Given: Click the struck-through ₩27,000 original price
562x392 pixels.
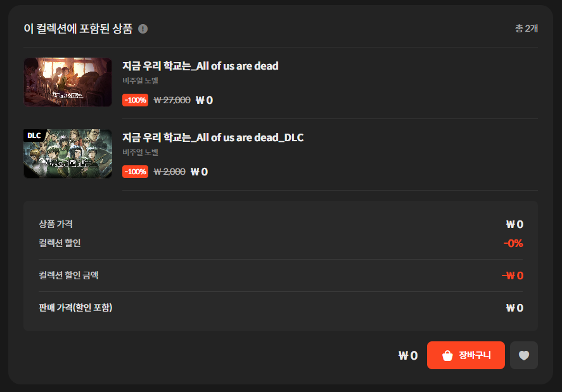Looking at the screenshot, I should click(172, 100).
